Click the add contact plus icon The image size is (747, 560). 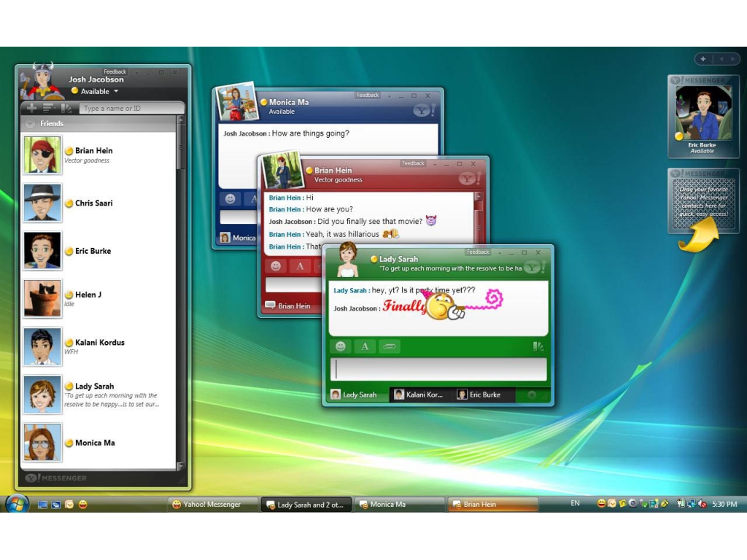[x=32, y=108]
